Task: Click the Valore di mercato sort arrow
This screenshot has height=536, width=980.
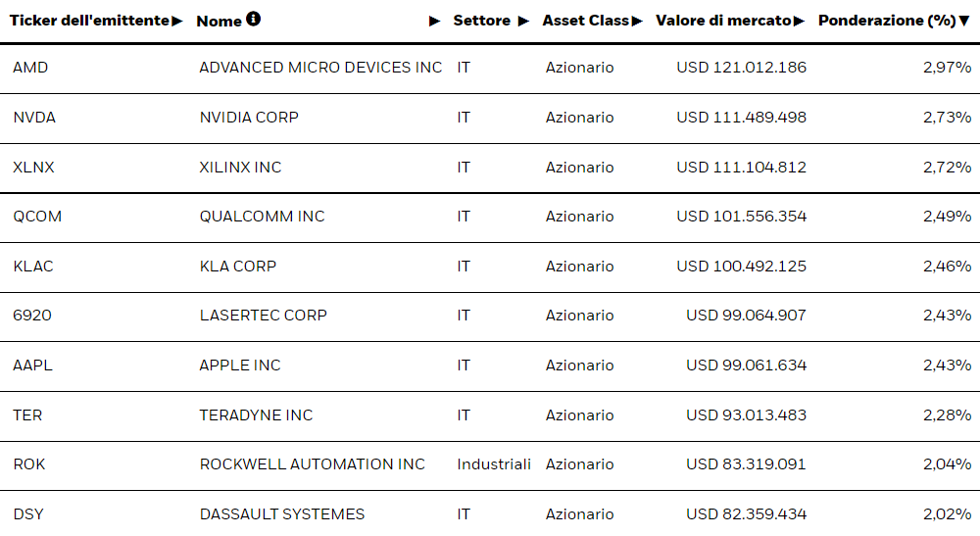Action: 800,21
